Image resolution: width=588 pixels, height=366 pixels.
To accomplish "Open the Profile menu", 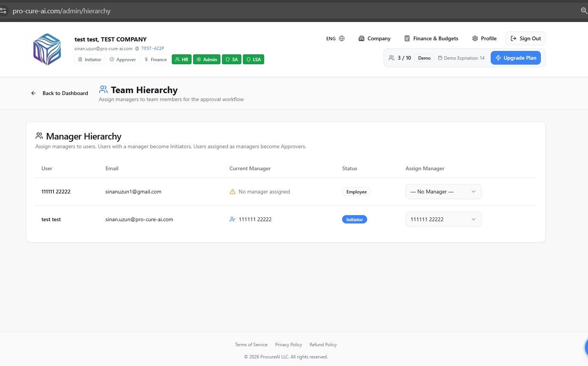I will pos(484,38).
